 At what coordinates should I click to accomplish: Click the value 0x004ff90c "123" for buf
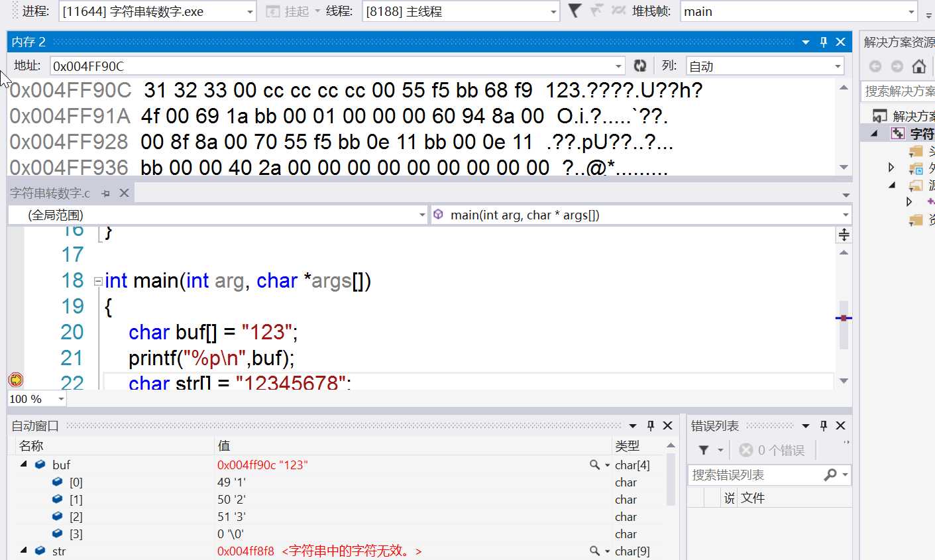tap(262, 465)
